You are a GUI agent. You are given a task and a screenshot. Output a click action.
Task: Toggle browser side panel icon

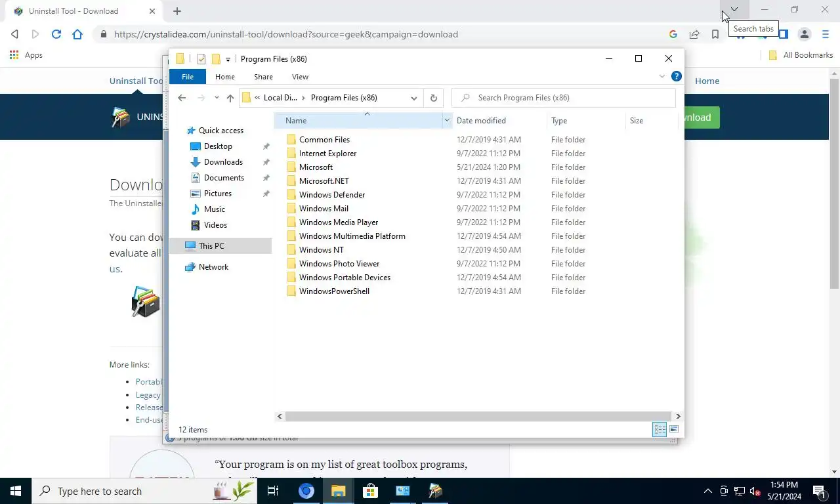pos(783,34)
